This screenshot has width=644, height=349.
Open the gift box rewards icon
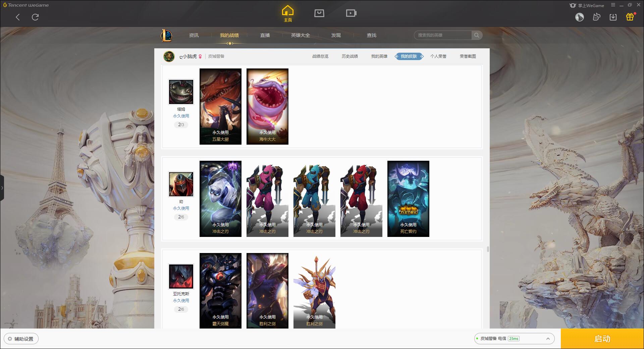pos(630,17)
